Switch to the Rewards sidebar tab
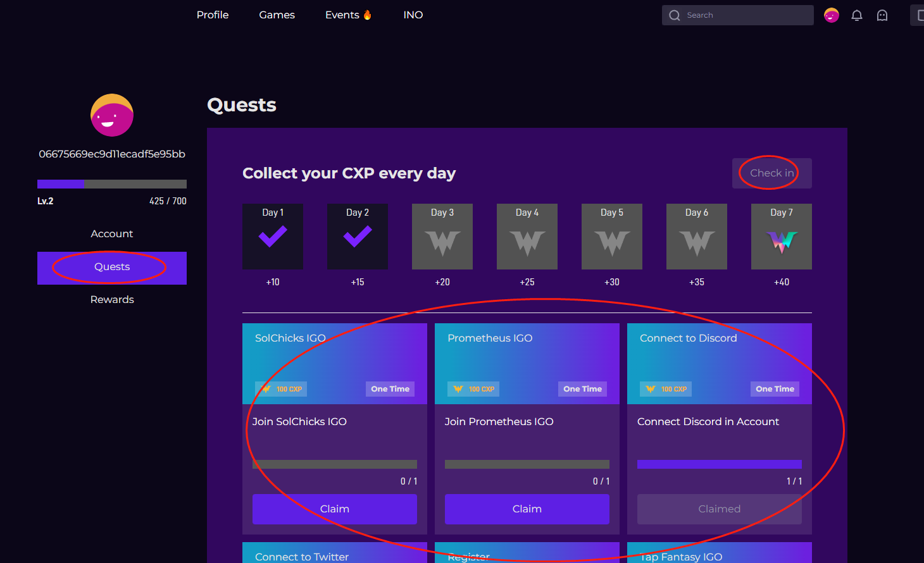 (x=112, y=299)
